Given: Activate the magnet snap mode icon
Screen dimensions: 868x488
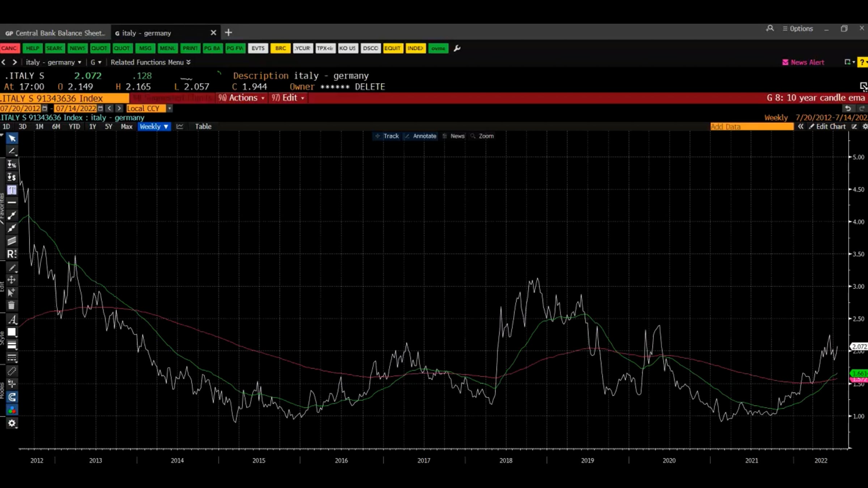Looking at the screenshot, I should 12,397.
